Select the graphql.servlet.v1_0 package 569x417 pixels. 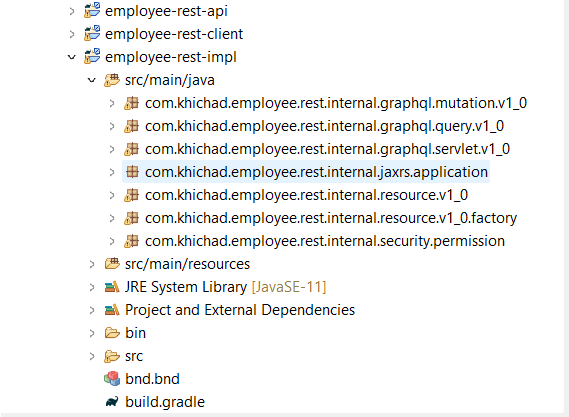(327, 149)
